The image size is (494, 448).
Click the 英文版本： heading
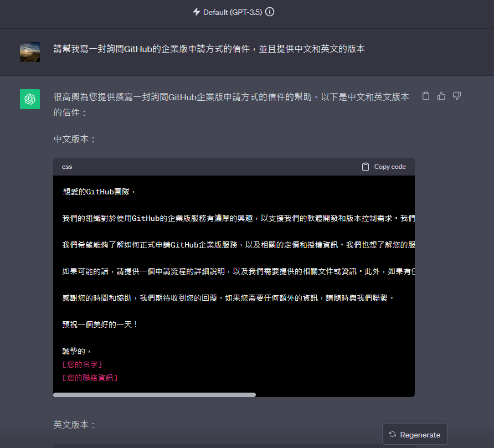point(75,425)
